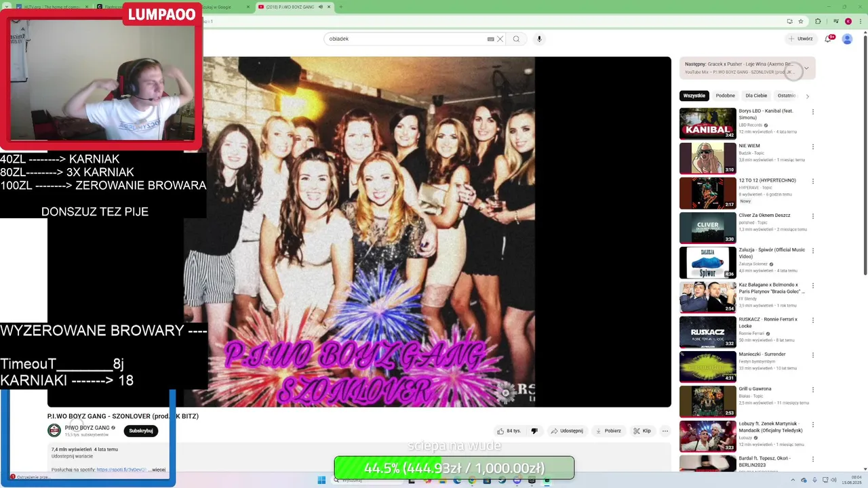868x488 pixels.
Task: Select the Podobne filter chip
Action: 725,96
